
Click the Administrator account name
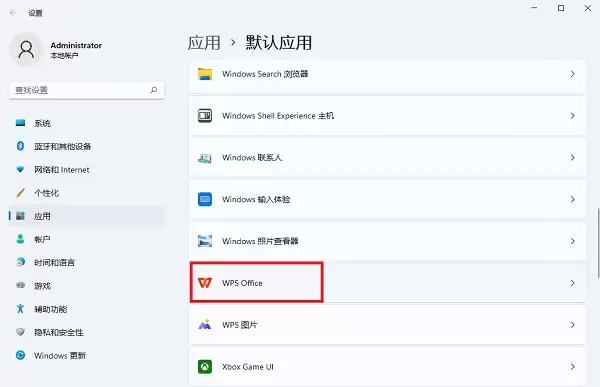(76, 45)
